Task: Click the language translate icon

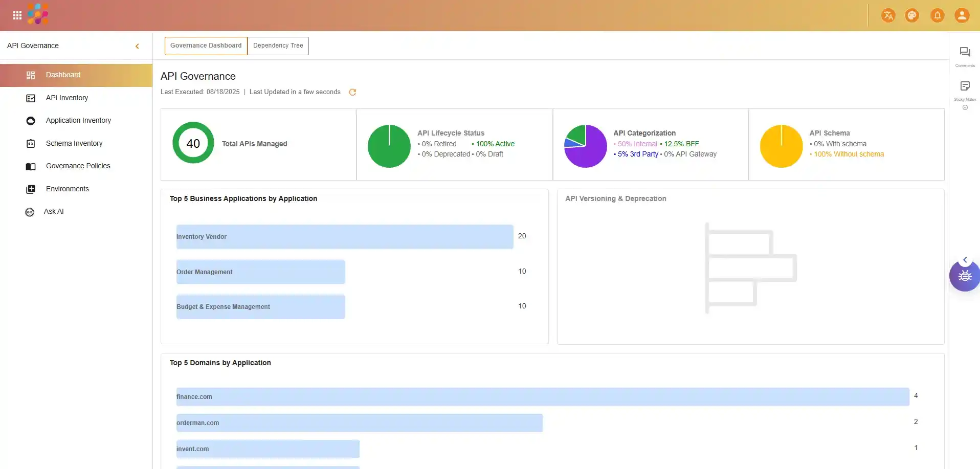Action: [888, 15]
